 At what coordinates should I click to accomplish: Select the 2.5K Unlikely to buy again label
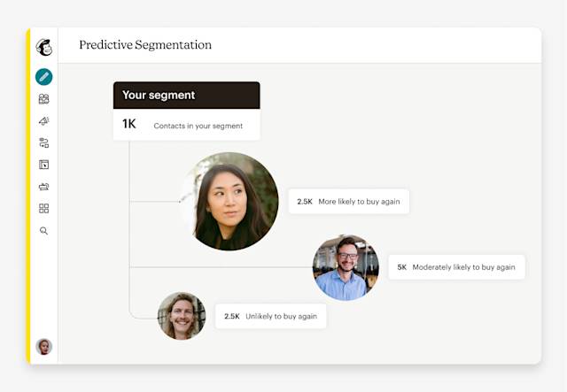pos(270,316)
